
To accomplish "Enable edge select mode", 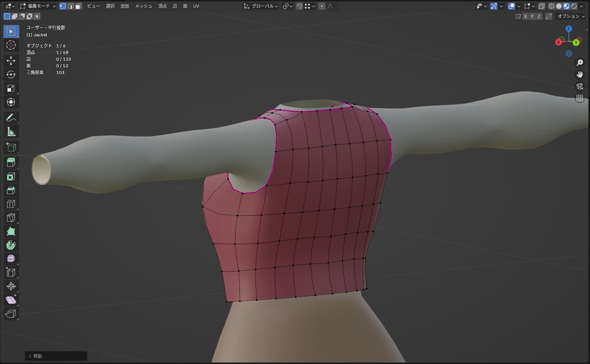I will tap(70, 6).
